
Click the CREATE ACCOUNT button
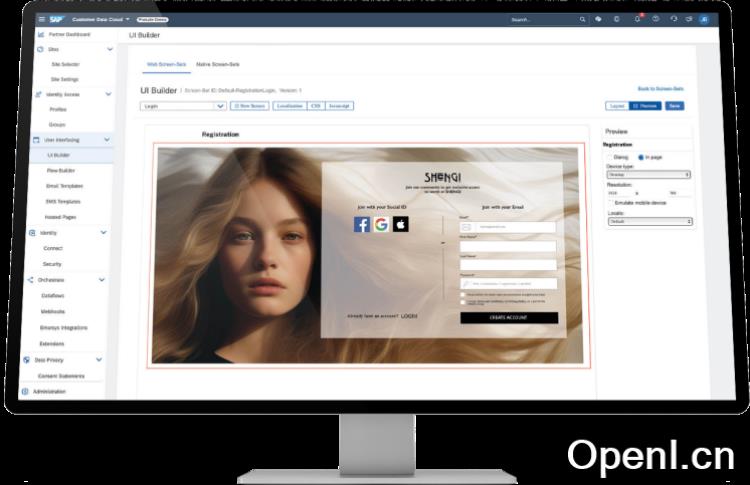[509, 318]
